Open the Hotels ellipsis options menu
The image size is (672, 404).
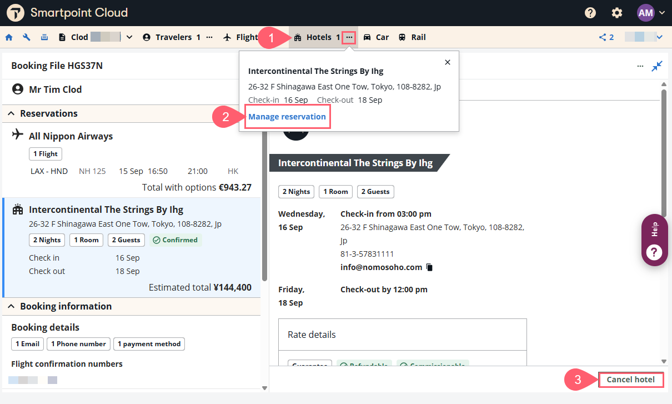[x=349, y=37]
